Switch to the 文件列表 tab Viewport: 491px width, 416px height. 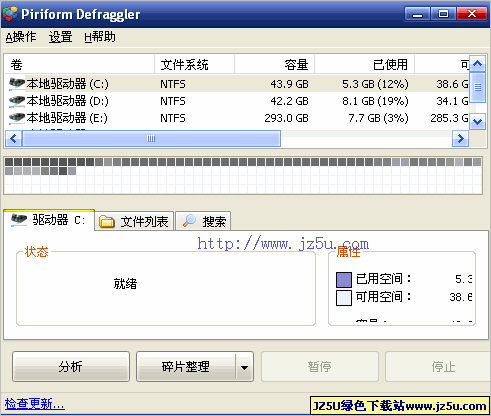coord(134,221)
